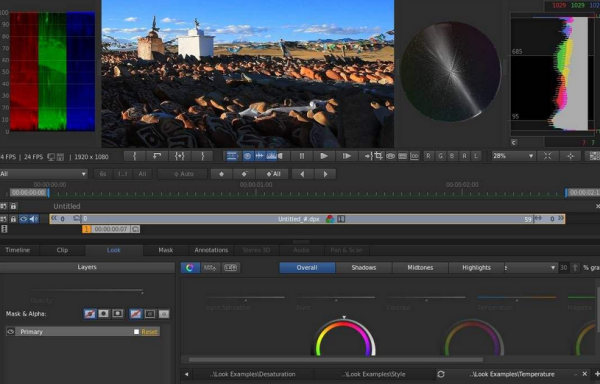Click the set keyframe diamond button
The height and width of the screenshot is (384, 600).
coord(221,174)
